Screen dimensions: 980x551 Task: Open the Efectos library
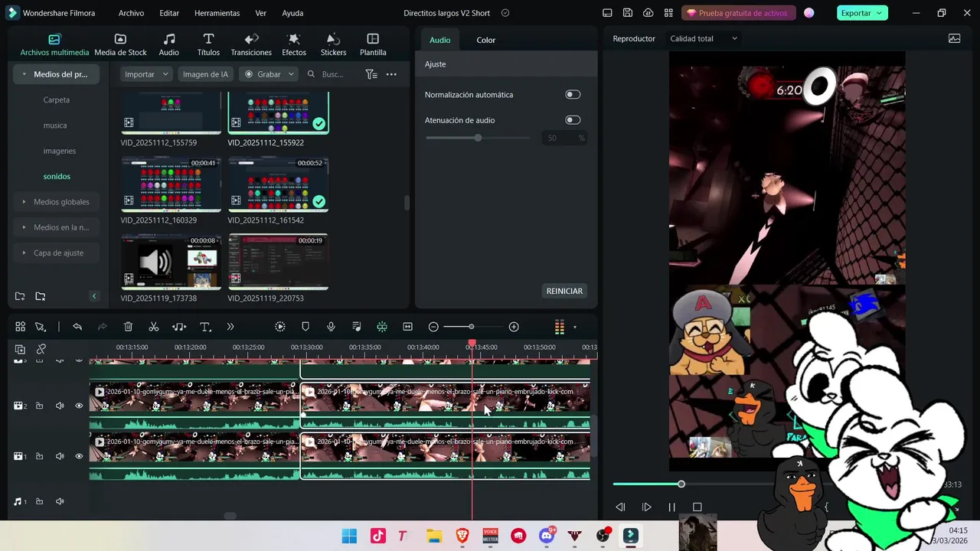click(x=294, y=45)
